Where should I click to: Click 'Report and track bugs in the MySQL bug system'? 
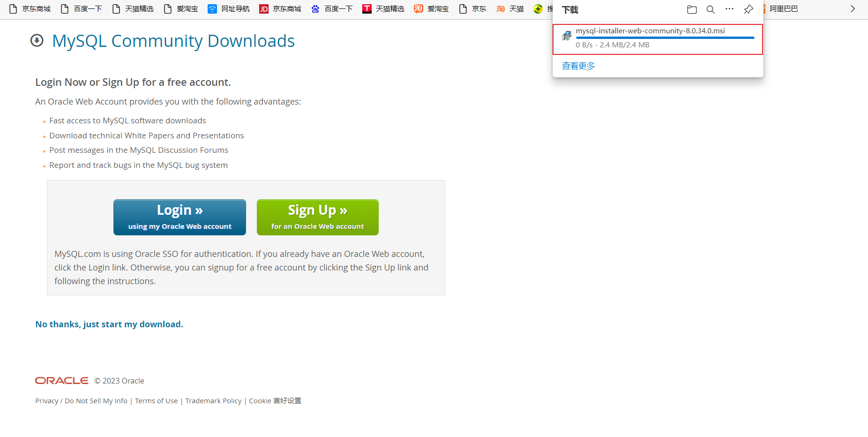pos(138,165)
